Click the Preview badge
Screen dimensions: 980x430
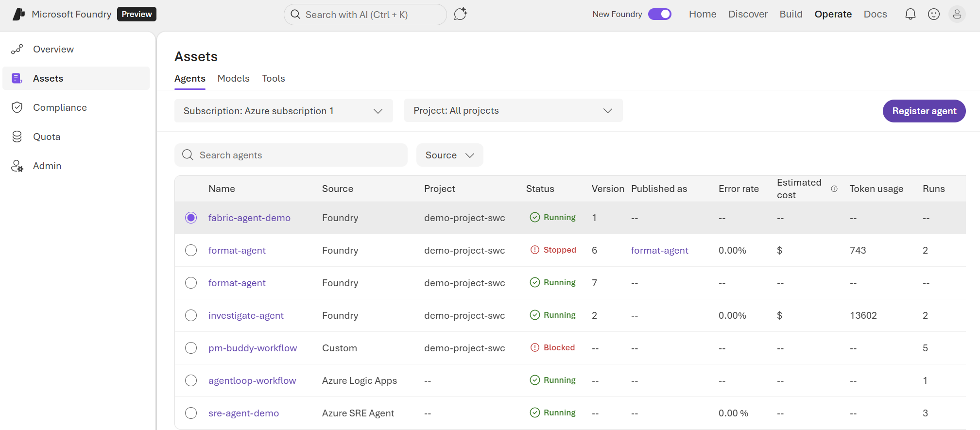pyautogui.click(x=137, y=14)
